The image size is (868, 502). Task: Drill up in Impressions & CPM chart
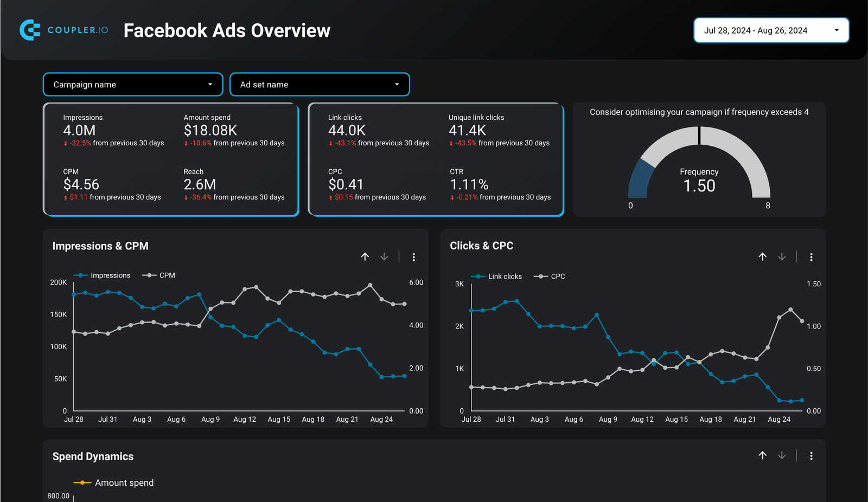click(x=365, y=257)
